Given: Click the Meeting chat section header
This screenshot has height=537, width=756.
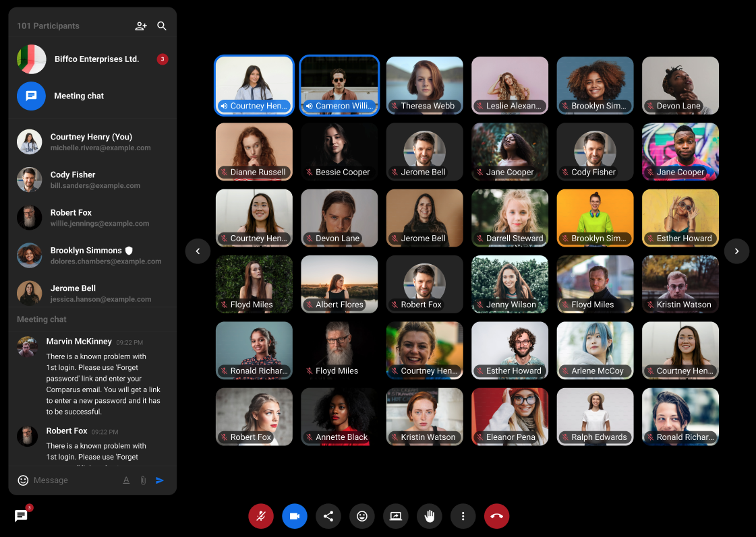Looking at the screenshot, I should pos(41,319).
